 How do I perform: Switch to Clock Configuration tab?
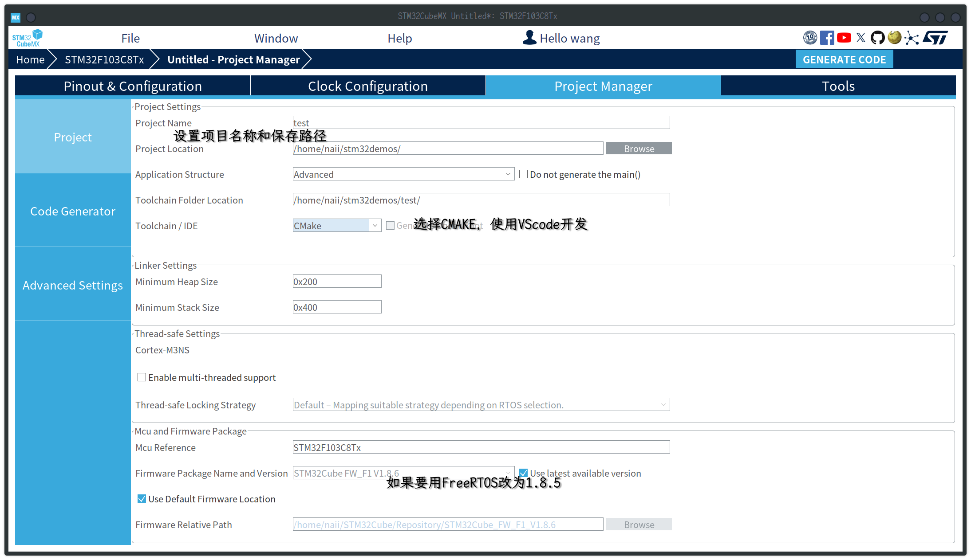click(x=368, y=86)
